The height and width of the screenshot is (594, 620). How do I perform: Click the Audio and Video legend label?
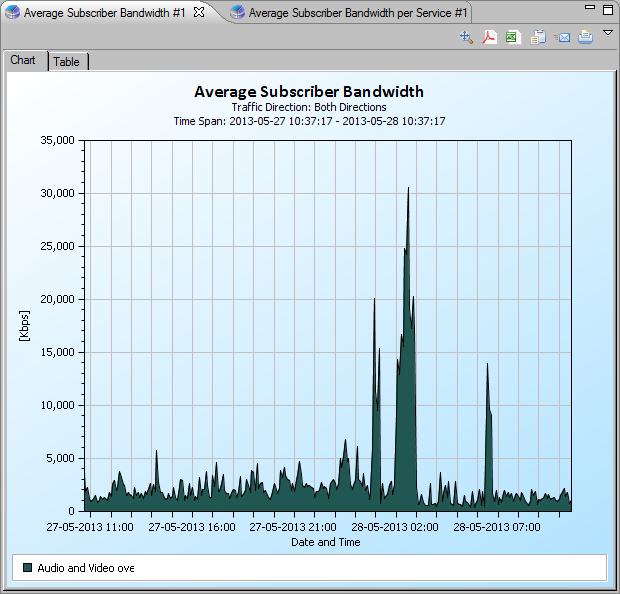86,568
